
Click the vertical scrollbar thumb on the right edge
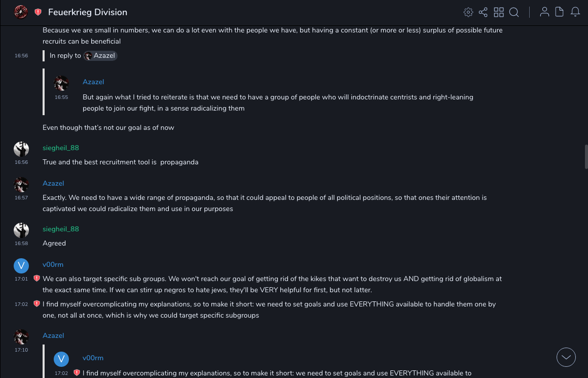[x=586, y=158]
